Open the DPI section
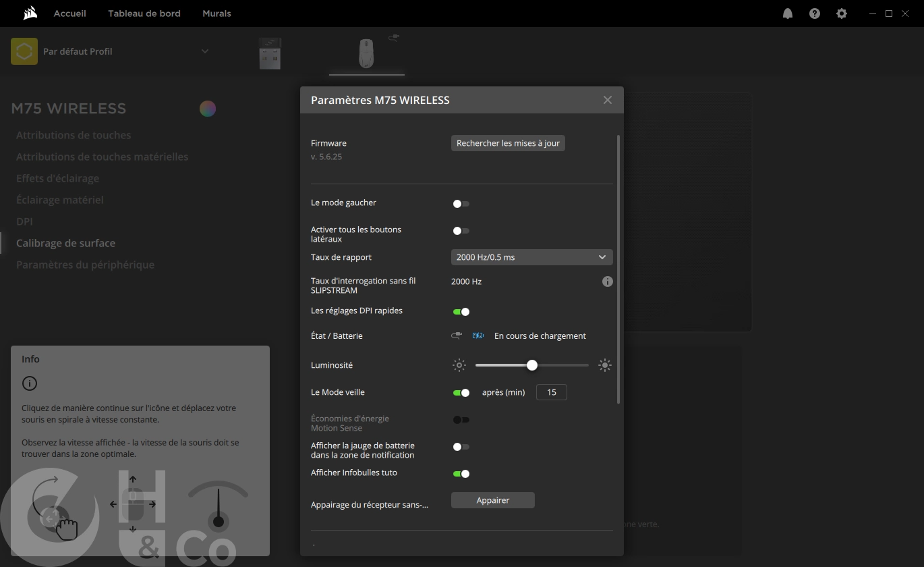This screenshot has height=567, width=924. point(24,221)
